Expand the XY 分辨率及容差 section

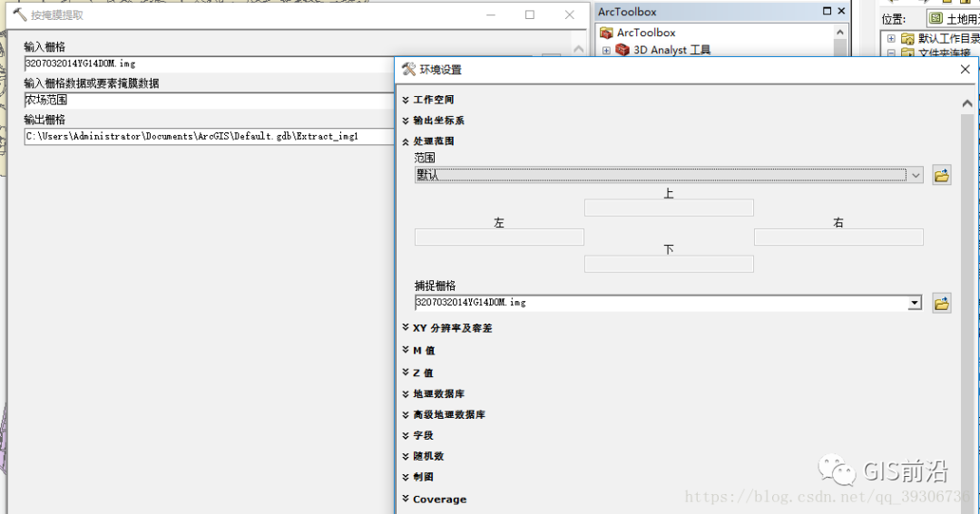(406, 328)
